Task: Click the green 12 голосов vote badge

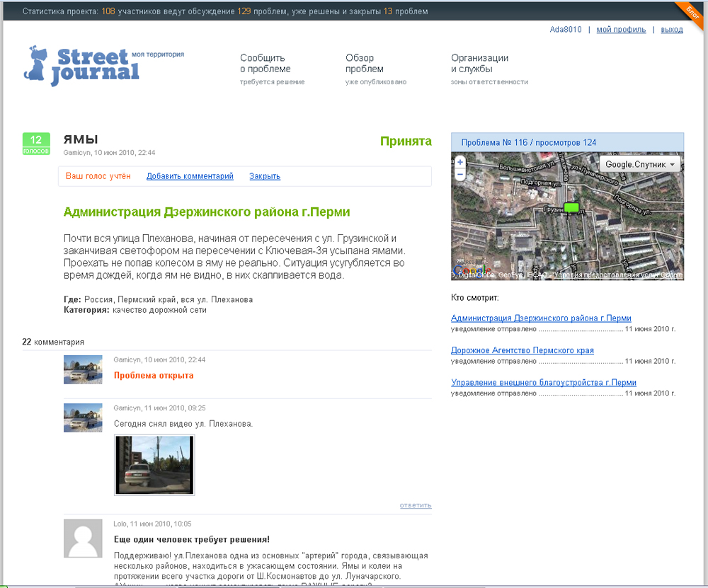Action: click(x=36, y=144)
